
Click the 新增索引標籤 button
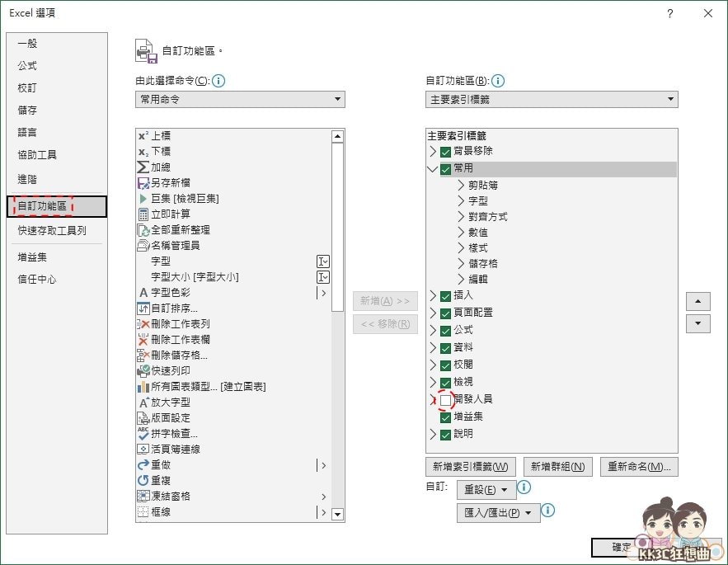pos(471,467)
